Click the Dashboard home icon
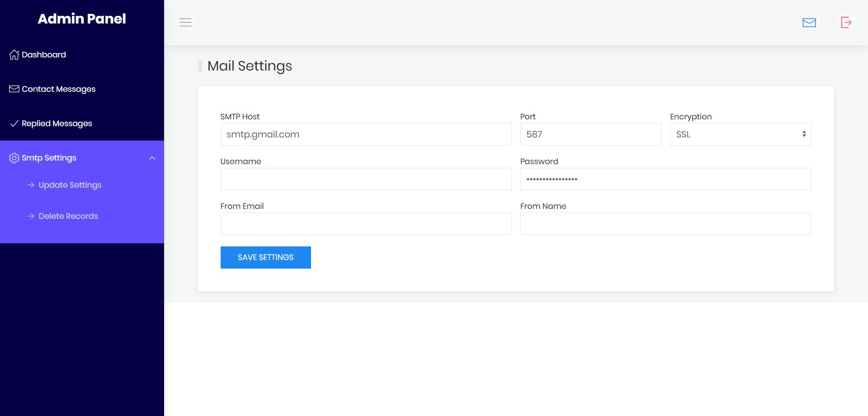The width and height of the screenshot is (868, 416). coord(14,55)
